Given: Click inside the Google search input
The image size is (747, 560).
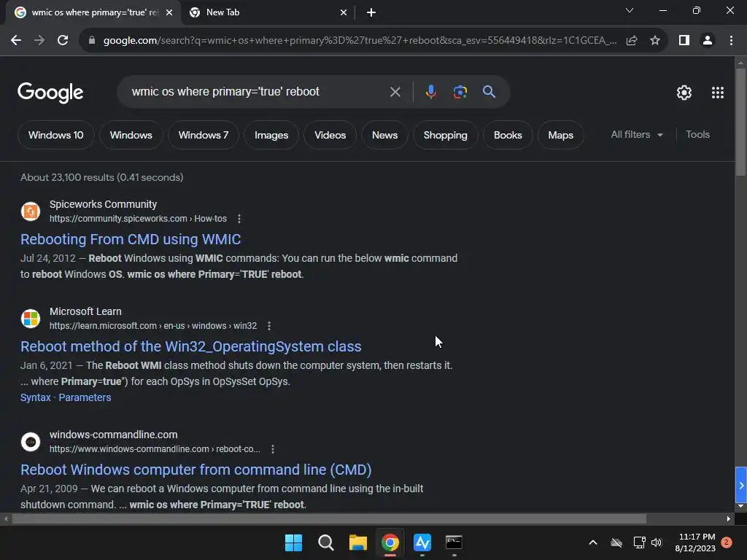Looking at the screenshot, I should click(258, 91).
